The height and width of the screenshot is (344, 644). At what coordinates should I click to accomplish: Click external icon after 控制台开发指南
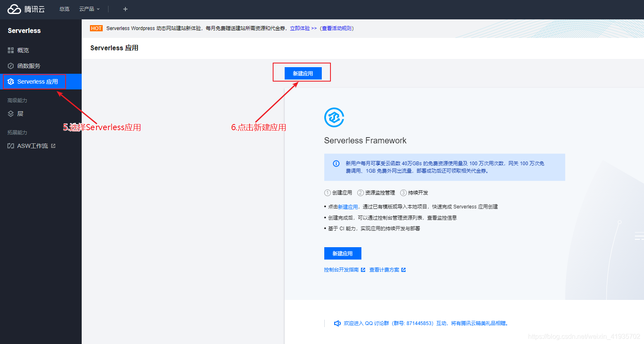point(363,270)
